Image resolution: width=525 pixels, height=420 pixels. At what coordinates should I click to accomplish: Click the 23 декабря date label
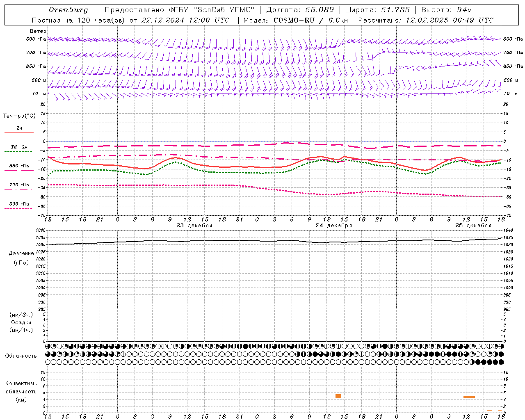194,226
